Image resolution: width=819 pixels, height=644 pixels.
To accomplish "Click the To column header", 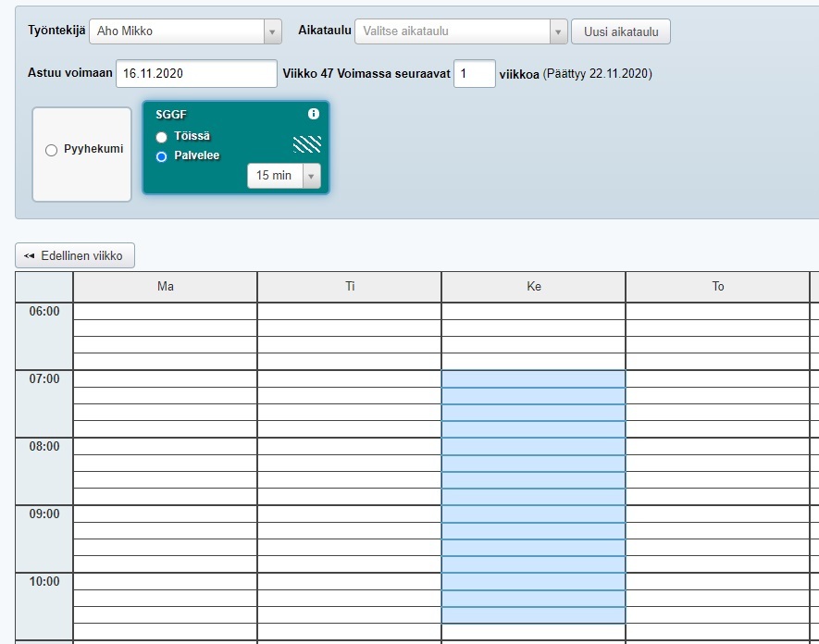I will 718,287.
